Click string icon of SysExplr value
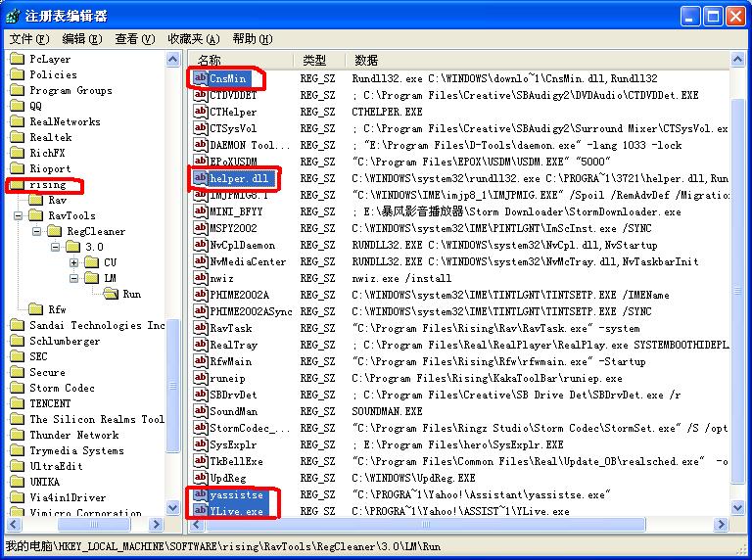 (200, 444)
